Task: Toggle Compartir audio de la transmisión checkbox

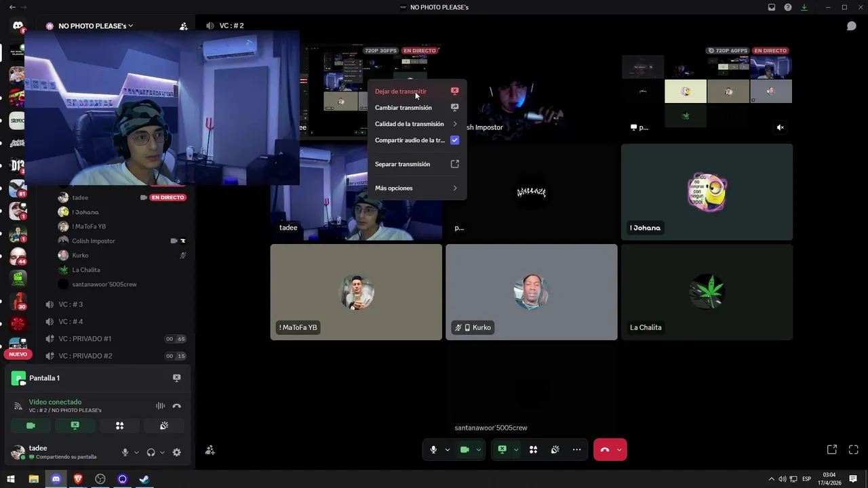Action: click(x=454, y=140)
